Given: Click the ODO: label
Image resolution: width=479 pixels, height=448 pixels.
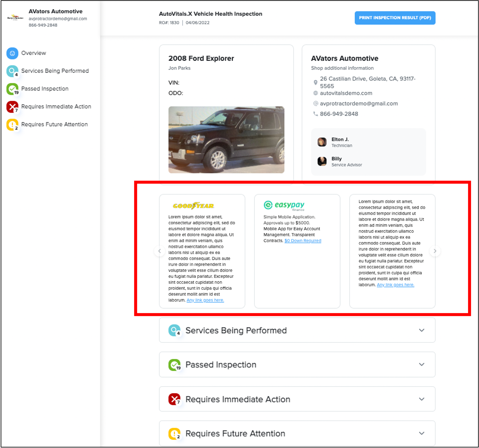Looking at the screenshot, I should pos(176,93).
